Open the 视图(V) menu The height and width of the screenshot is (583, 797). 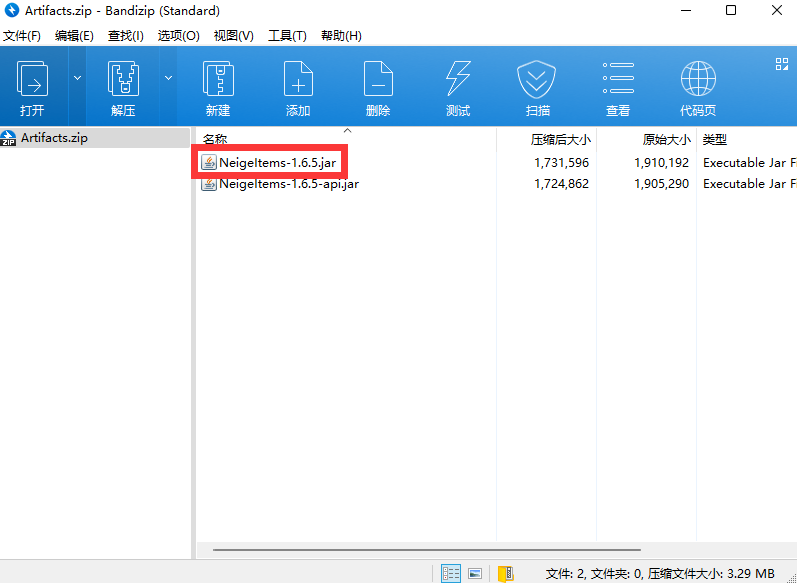pos(233,36)
